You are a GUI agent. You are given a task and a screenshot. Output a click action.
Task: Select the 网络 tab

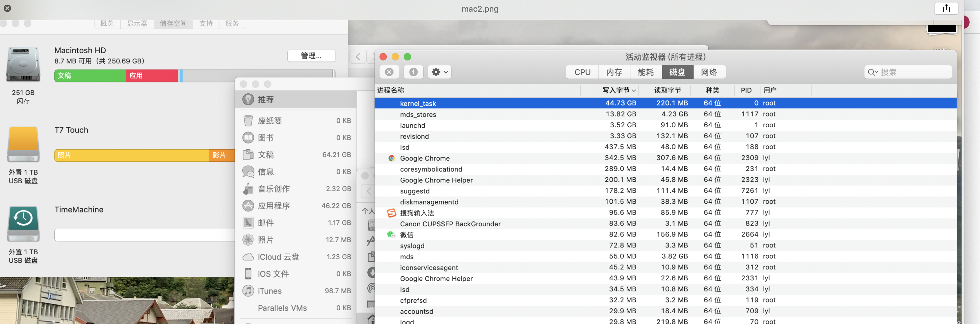[x=709, y=72]
